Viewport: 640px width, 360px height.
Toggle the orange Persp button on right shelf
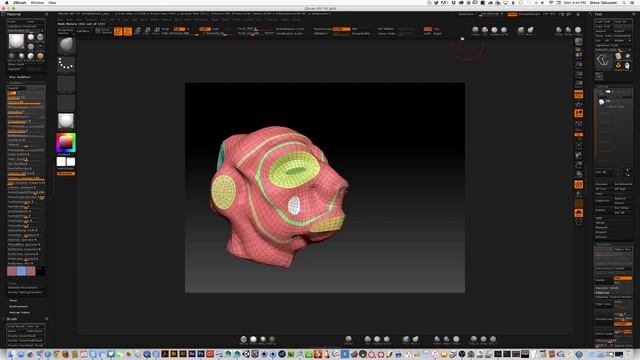pos(579,95)
